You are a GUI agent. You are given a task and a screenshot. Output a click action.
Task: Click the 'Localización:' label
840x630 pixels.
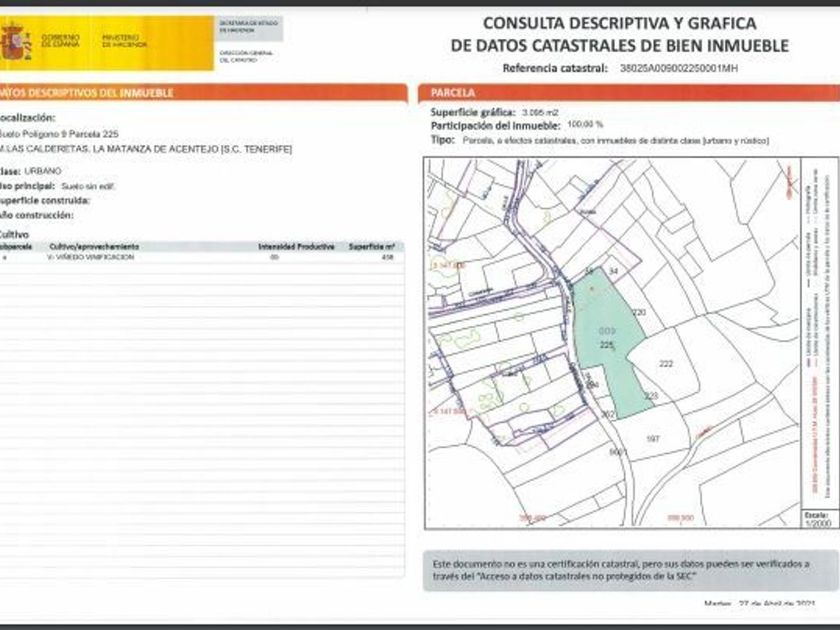click(27, 117)
